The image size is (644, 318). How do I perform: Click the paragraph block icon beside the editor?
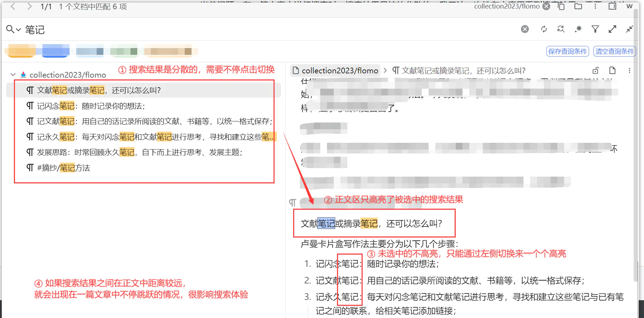[x=292, y=203]
